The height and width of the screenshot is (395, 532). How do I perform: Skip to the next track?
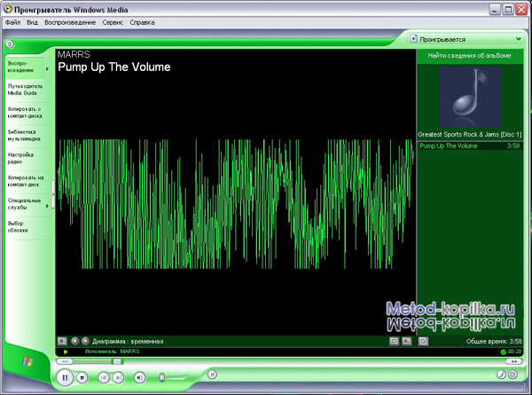point(119,377)
